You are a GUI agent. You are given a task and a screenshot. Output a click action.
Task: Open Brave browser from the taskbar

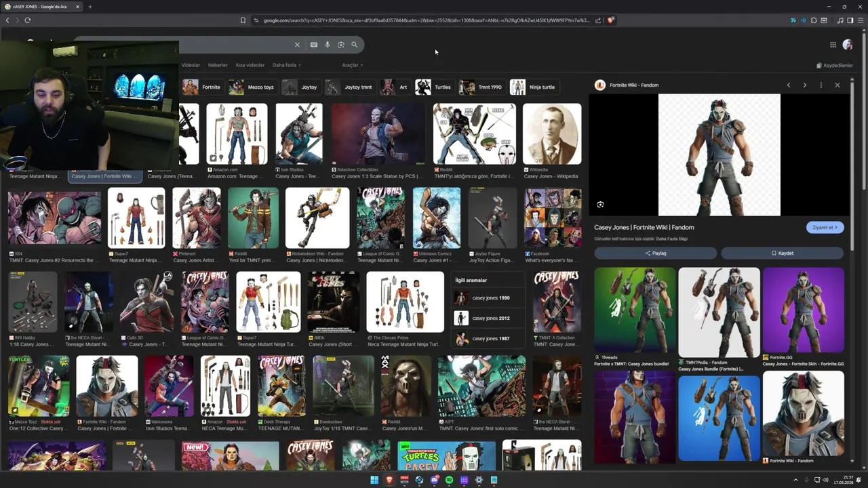coord(389,480)
